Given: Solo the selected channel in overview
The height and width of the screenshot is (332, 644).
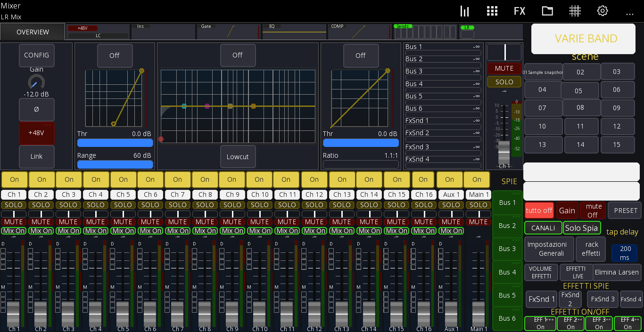Looking at the screenshot, I should 504,82.
